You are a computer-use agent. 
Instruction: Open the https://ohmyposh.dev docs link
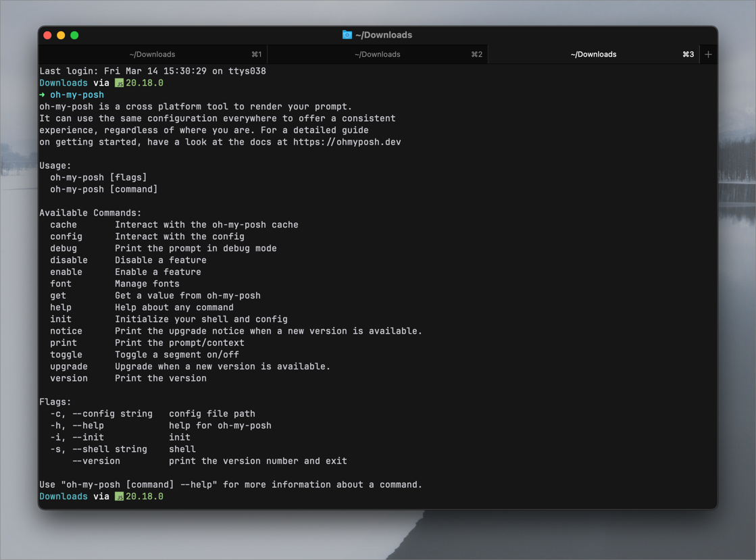coord(347,142)
